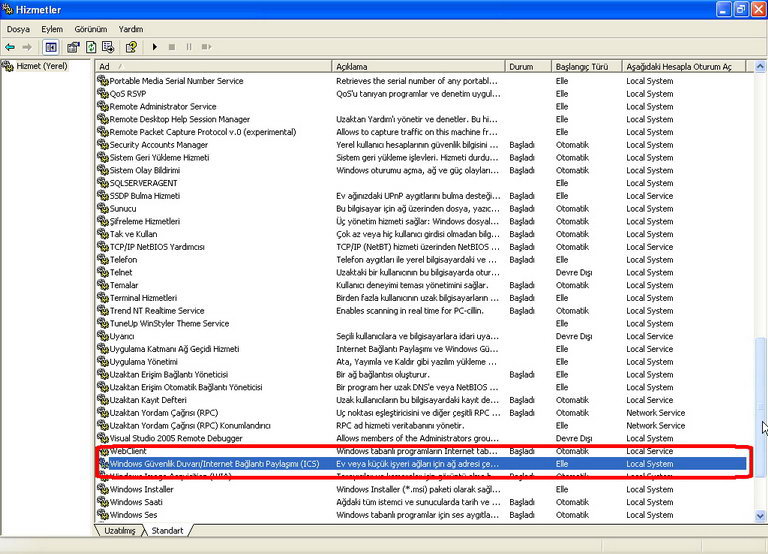Select the Uygulama Yönetimi service
This screenshot has height=554, width=768.
144,361
